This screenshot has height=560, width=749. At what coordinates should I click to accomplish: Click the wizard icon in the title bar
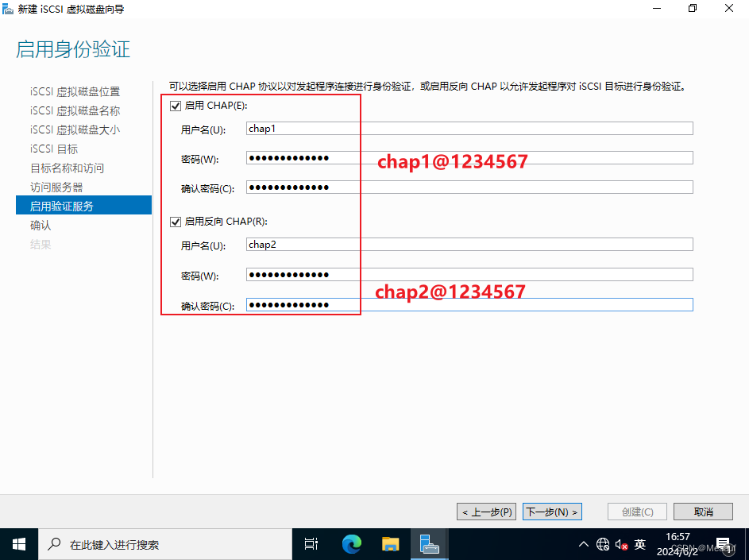8,9
